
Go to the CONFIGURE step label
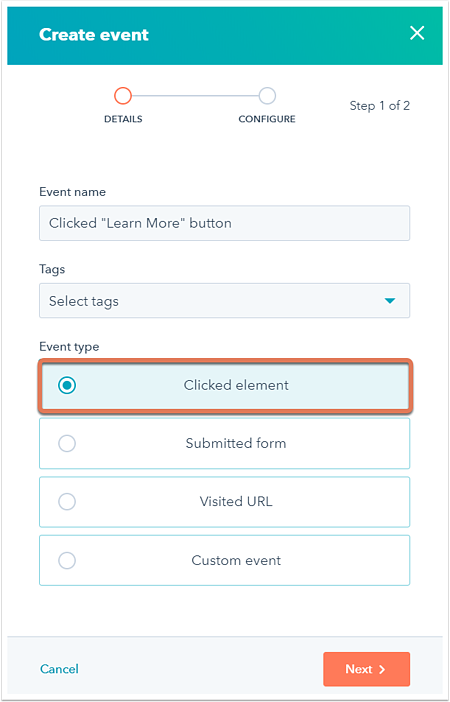pos(267,120)
